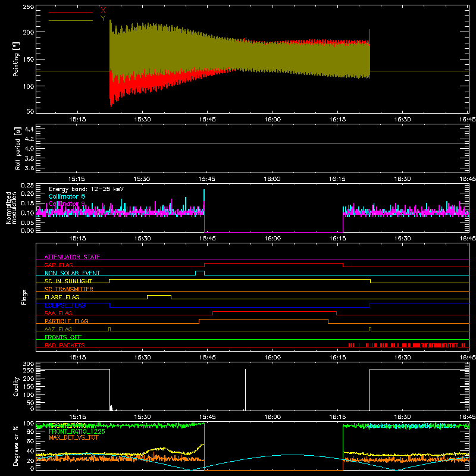476x476 pixels.
Task: Select the Pointing axis title
Action: click(16, 59)
